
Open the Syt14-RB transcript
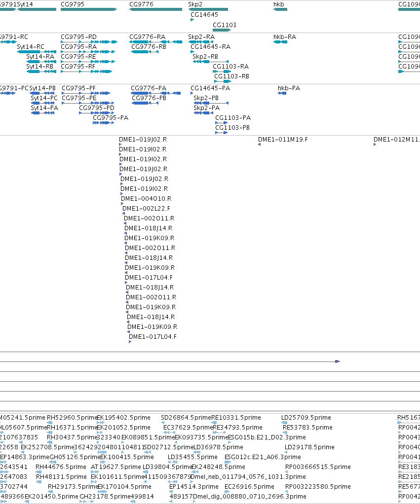41,72
